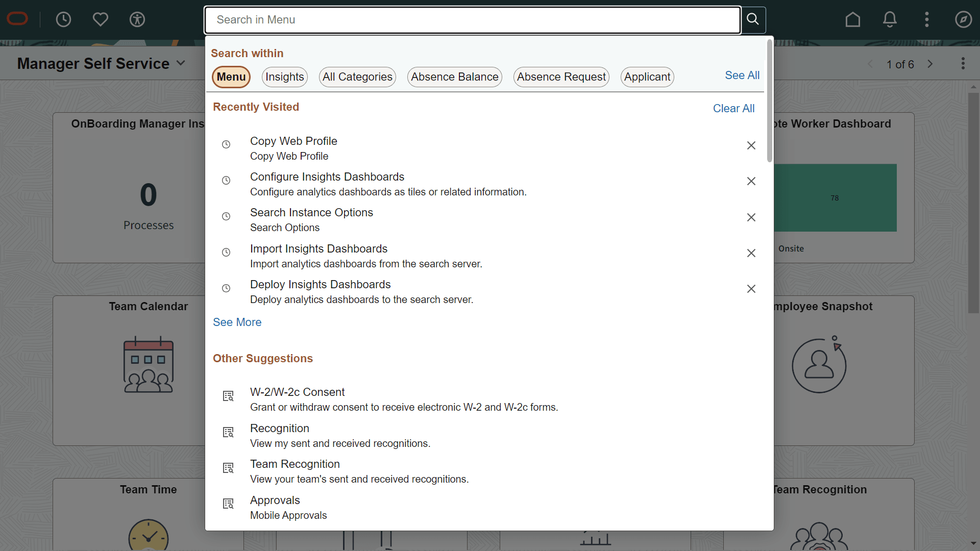Toggle the Absence Balance filter pill
Viewport: 980px width, 551px height.
pos(454,77)
